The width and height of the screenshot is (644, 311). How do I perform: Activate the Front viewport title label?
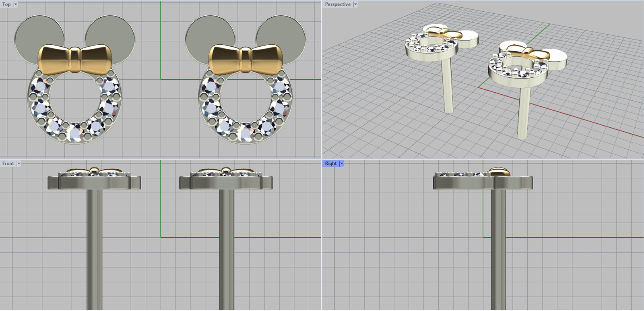tap(8, 164)
